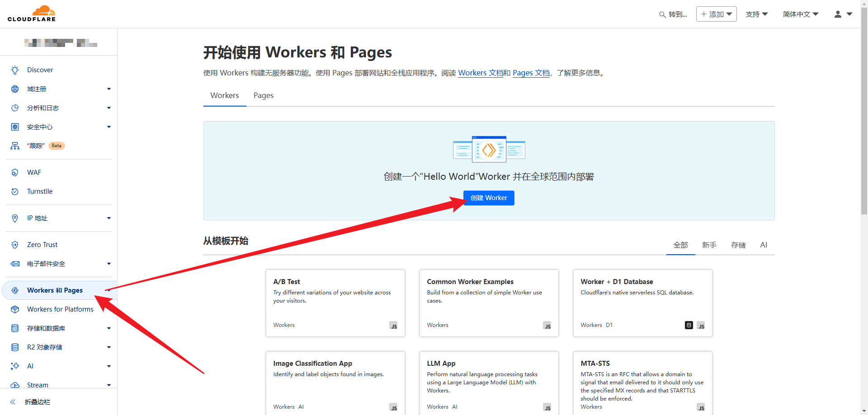The image size is (868, 415).
Task: Expand the R2 对象存储 sidebar section
Action: coord(109,347)
